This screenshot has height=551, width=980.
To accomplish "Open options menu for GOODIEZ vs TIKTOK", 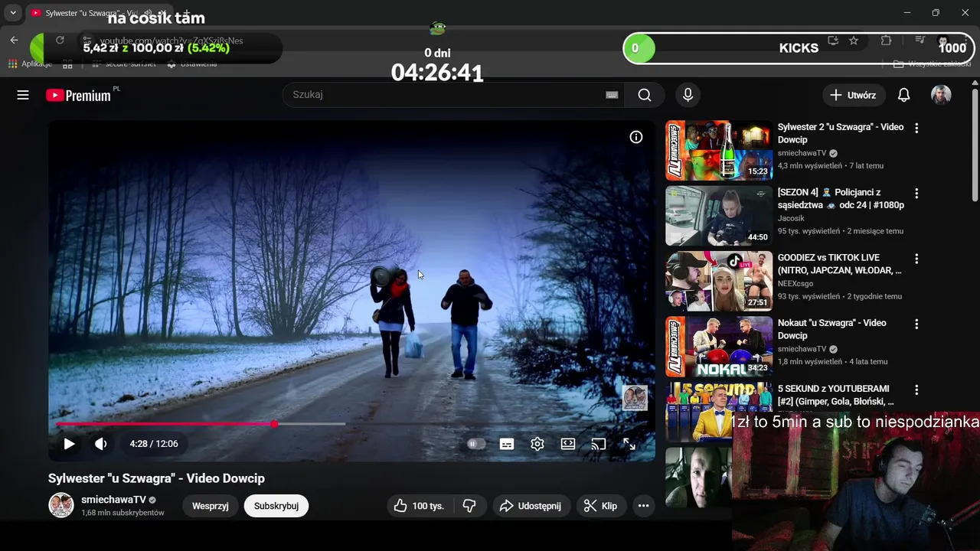I will click(x=916, y=259).
